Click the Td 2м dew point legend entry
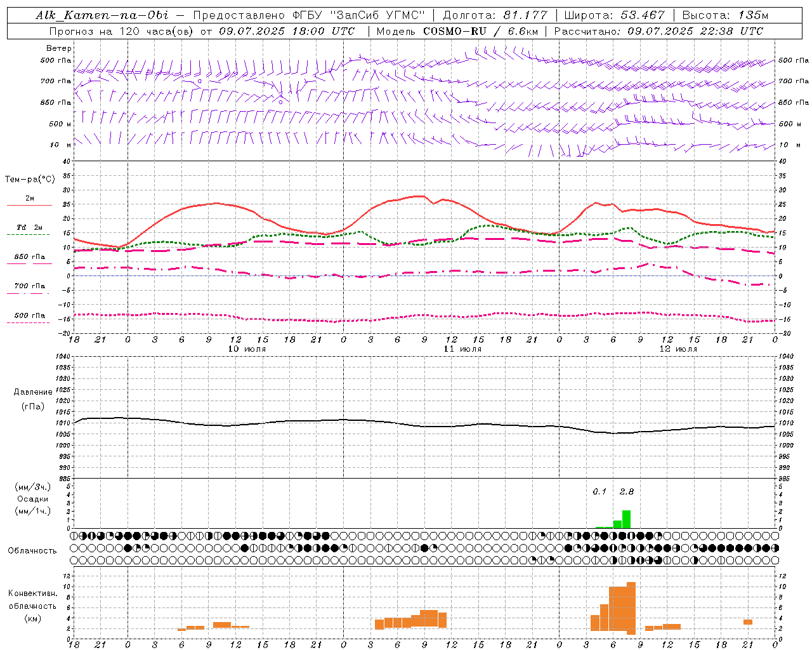Image resolution: width=812 pixels, height=650 pixels. pos(29,227)
